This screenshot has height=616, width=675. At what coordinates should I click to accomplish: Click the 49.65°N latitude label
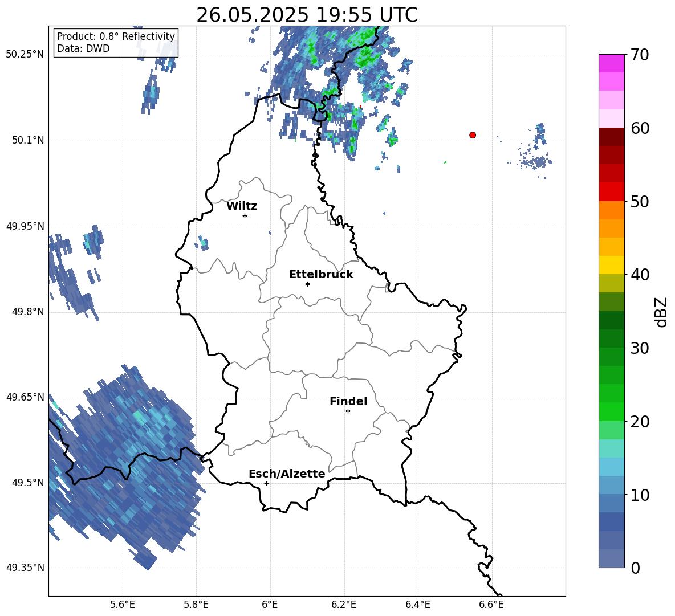tap(25, 397)
